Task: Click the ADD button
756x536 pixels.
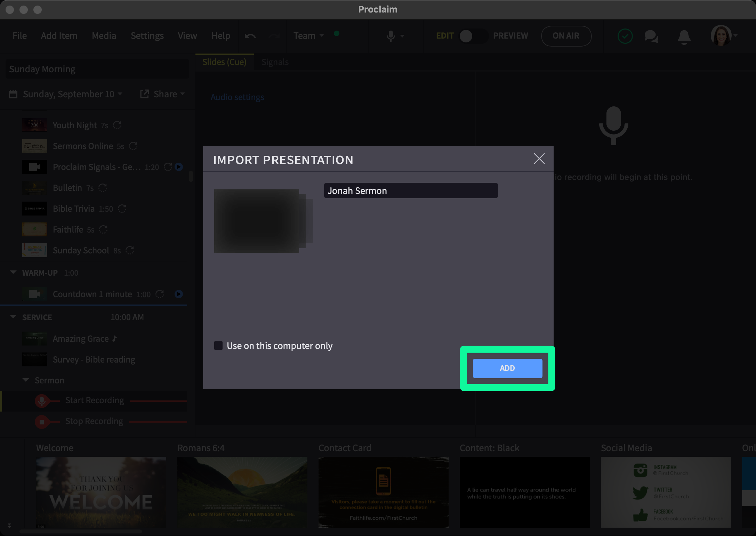Action: [507, 368]
